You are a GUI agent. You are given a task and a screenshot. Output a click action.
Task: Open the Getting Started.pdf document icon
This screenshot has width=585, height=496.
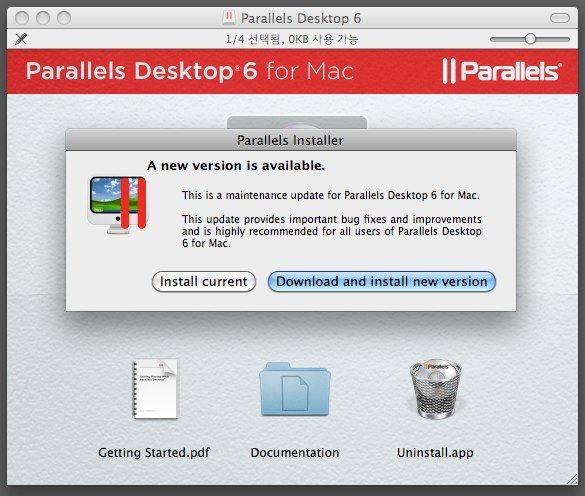(155, 389)
